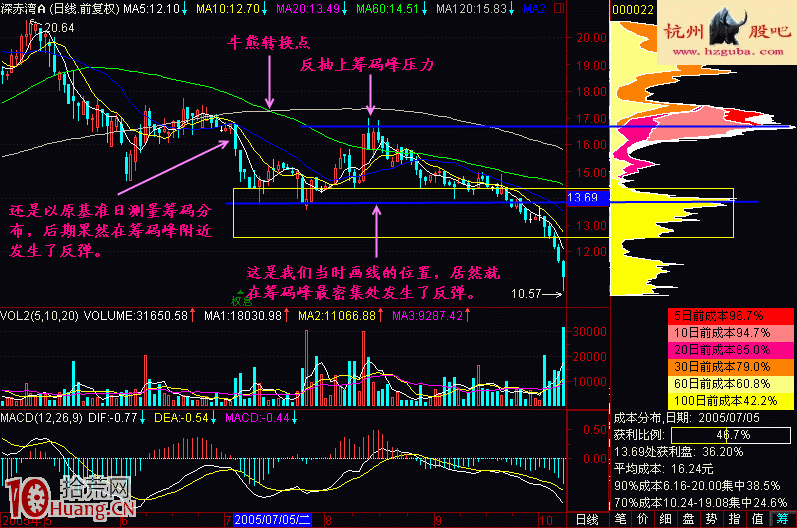Select the active 筹 chip distribution tab
Screen dimensions: 797x528
tap(782, 519)
